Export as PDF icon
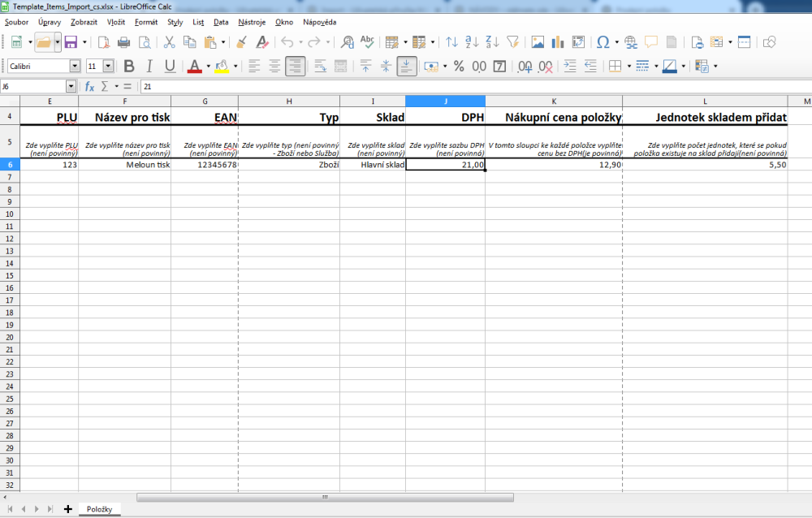The image size is (812, 518). pos(104,42)
